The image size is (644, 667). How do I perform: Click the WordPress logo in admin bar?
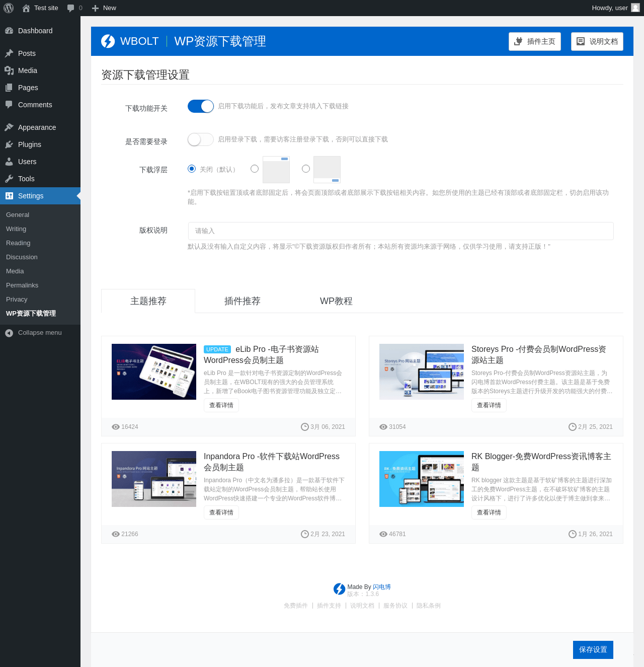click(x=9, y=8)
